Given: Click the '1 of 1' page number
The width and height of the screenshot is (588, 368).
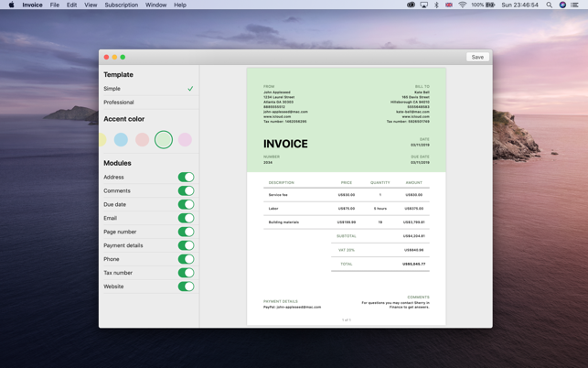Looking at the screenshot, I should (x=347, y=319).
